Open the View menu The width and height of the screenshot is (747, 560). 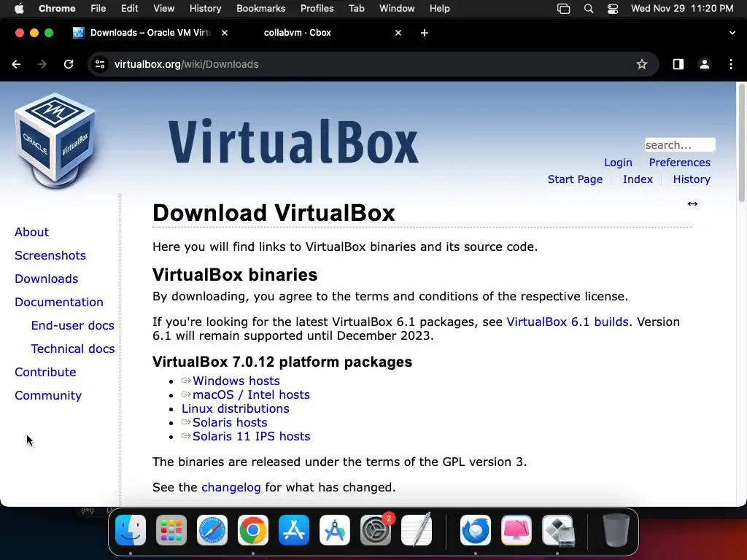click(163, 9)
